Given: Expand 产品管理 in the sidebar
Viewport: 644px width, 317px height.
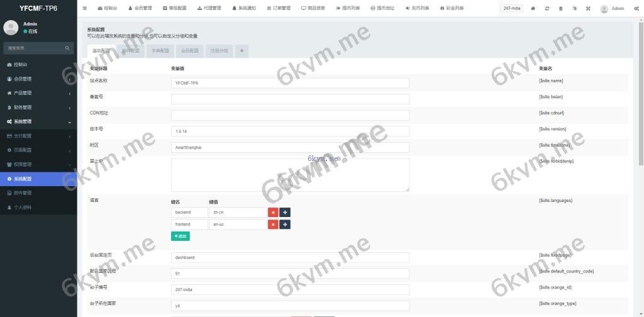Looking at the screenshot, I should pyautogui.click(x=38, y=93).
